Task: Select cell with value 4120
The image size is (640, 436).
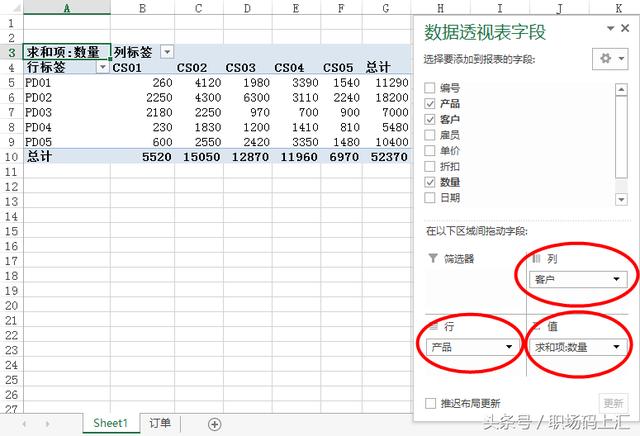Action: [x=199, y=83]
